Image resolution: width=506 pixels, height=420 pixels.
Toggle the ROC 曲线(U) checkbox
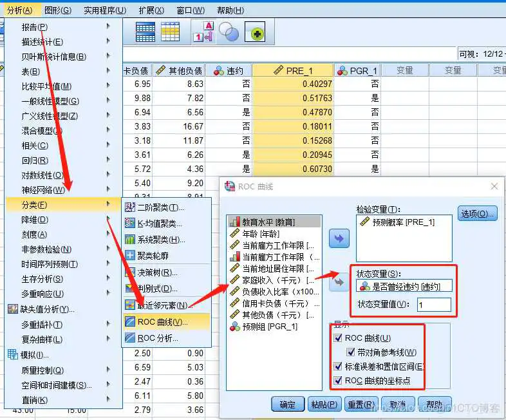(338, 338)
